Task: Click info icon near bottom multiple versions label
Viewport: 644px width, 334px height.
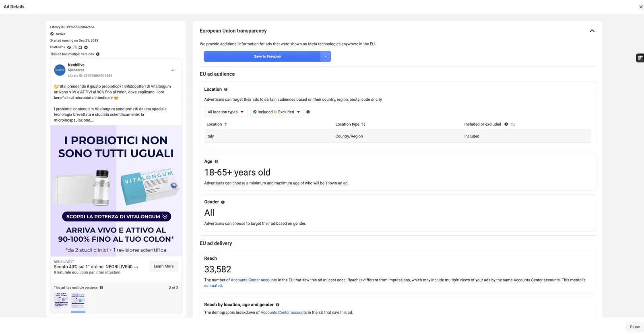Action: 101,288
